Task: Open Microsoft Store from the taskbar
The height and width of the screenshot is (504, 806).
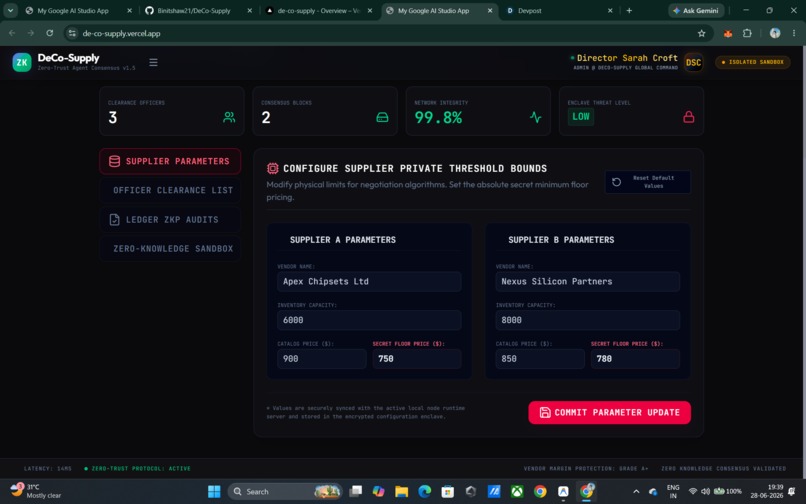Action: coord(448,492)
